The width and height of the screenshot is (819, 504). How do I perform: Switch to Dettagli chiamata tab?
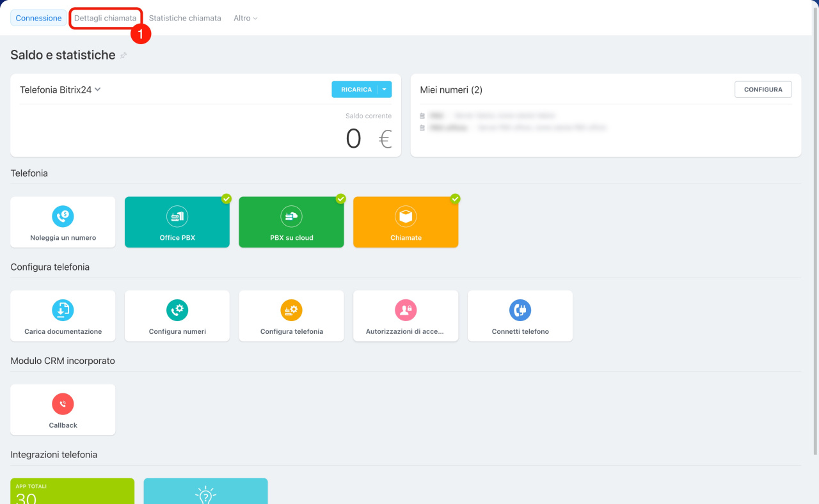(105, 19)
